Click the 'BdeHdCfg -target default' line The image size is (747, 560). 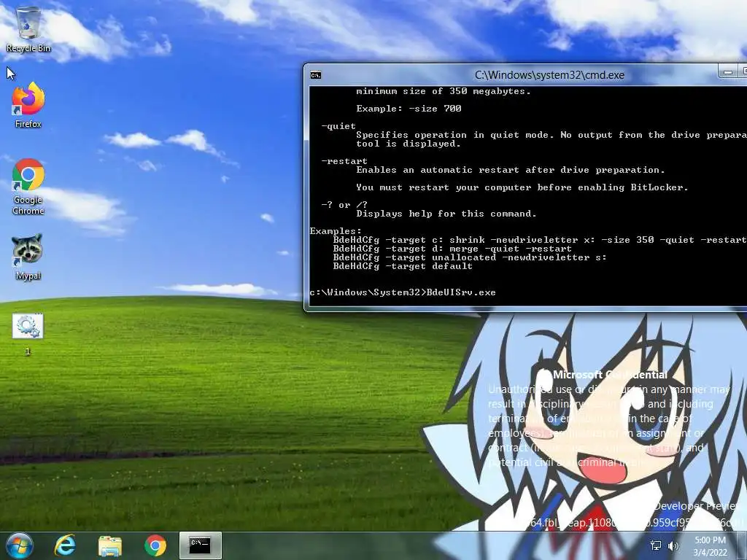403,266
